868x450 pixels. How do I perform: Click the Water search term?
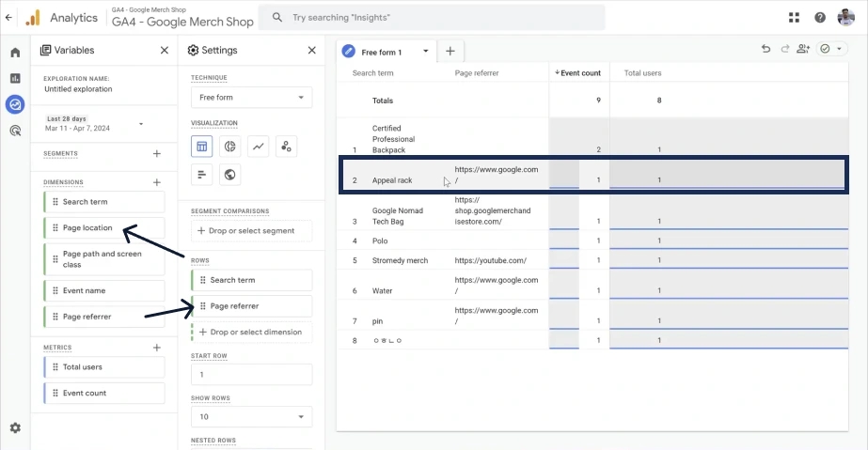[382, 291]
